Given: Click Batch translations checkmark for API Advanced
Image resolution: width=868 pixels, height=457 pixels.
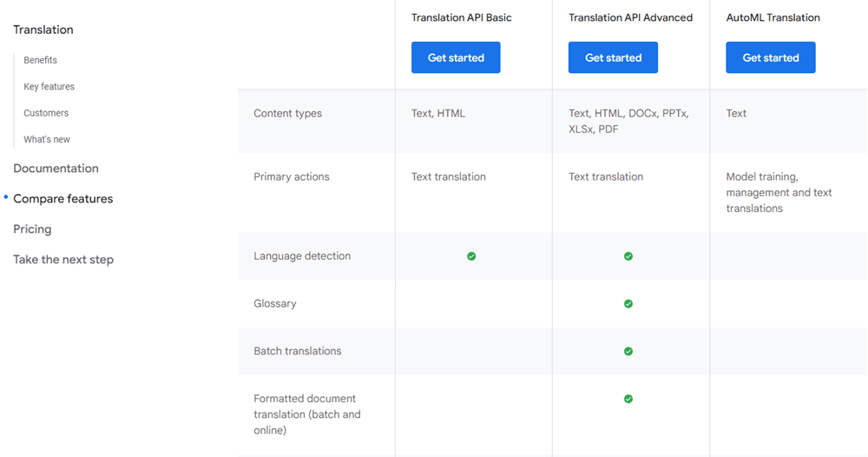Looking at the screenshot, I should 628,351.
